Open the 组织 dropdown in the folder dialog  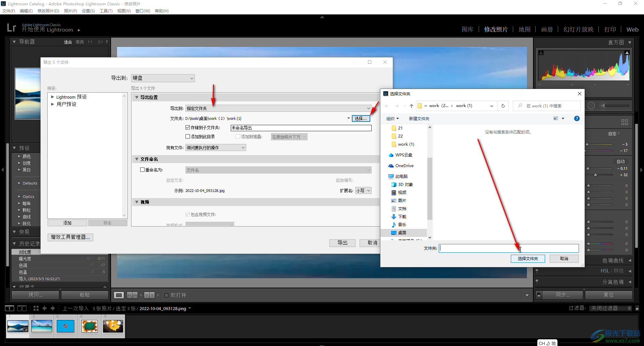[x=392, y=119]
